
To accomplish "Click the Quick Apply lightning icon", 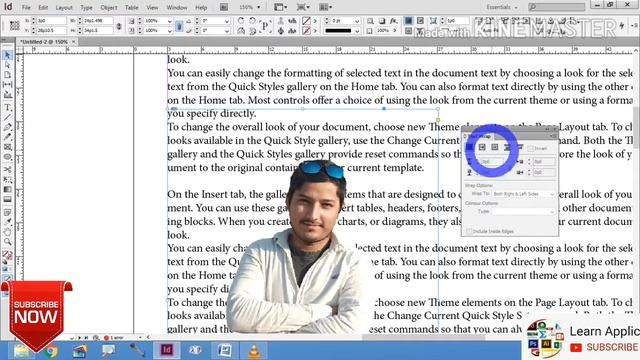I will click(622, 25).
